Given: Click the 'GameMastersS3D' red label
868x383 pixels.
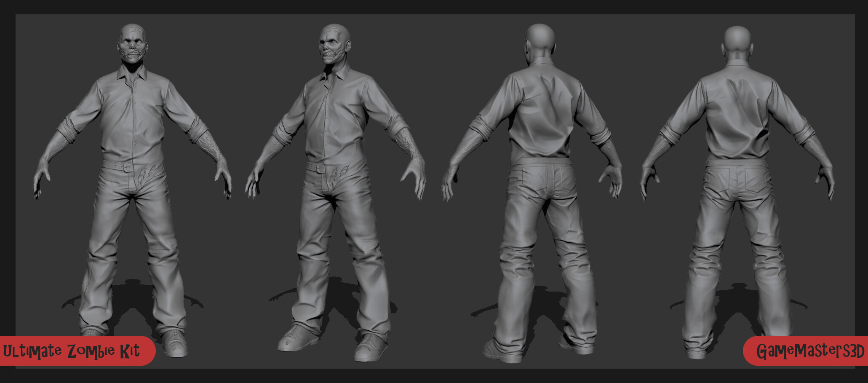Looking at the screenshot, I should pyautogui.click(x=806, y=351).
